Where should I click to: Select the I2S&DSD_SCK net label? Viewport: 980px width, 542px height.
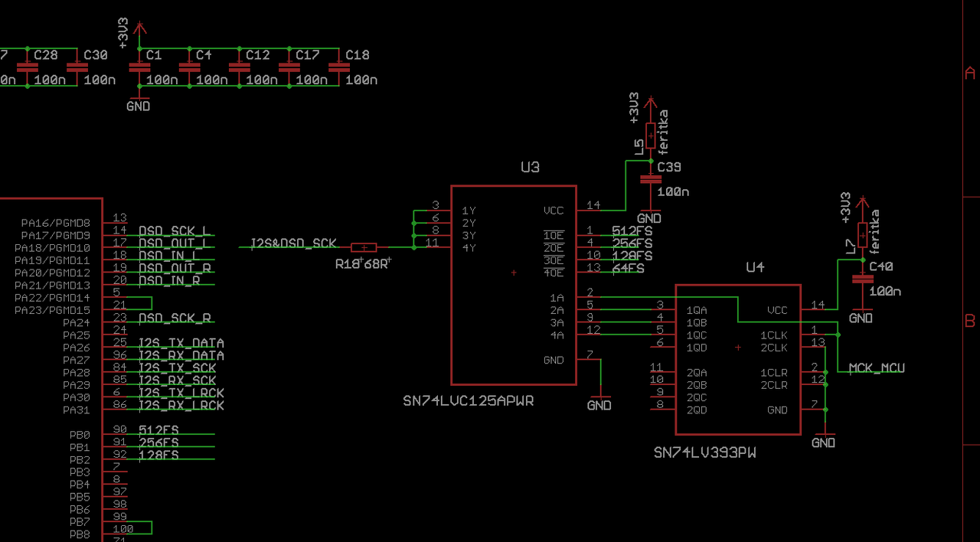point(293,243)
